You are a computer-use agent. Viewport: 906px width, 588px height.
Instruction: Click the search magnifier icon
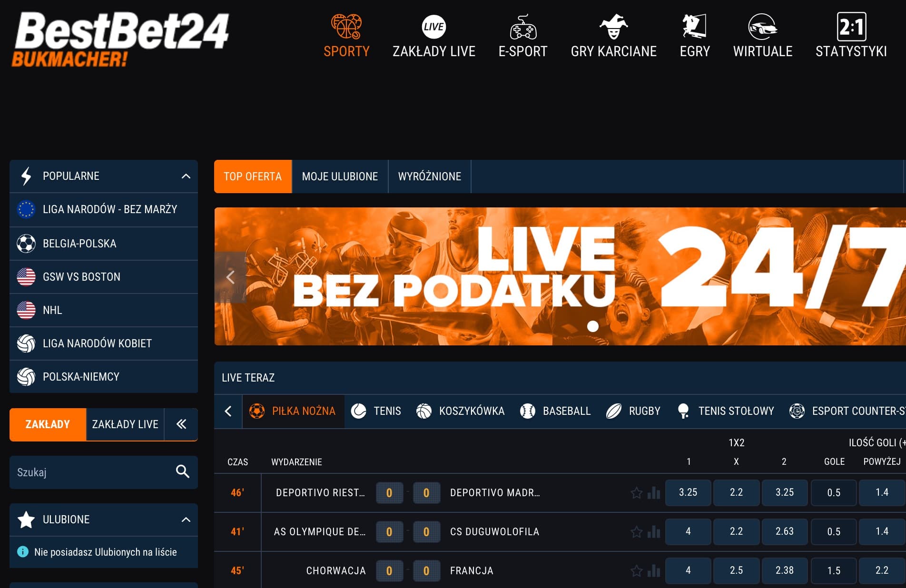[183, 471]
